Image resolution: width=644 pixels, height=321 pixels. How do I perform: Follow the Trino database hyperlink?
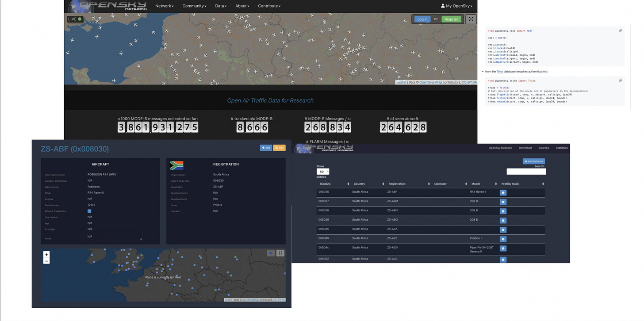(x=500, y=71)
